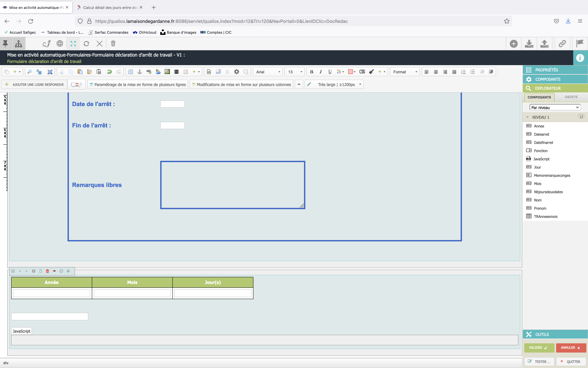Open the Par niveau select box
This screenshot has width=588, height=368.
pyautogui.click(x=555, y=107)
